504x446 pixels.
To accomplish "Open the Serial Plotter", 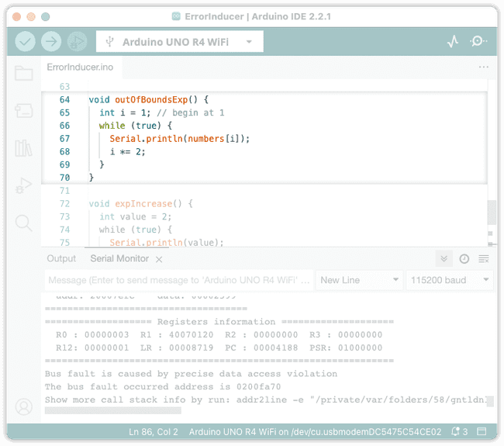I will tap(453, 41).
